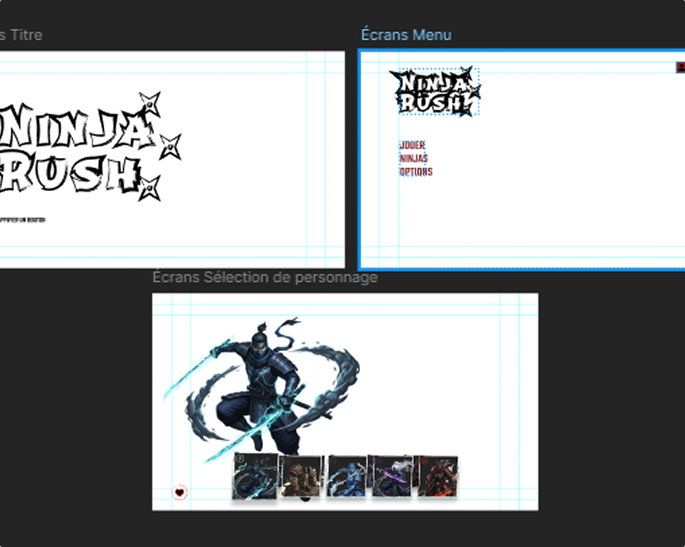Viewport: 685px width, 547px height.
Task: Choose the bright blue armored ninja thumbnail
Action: click(347, 476)
